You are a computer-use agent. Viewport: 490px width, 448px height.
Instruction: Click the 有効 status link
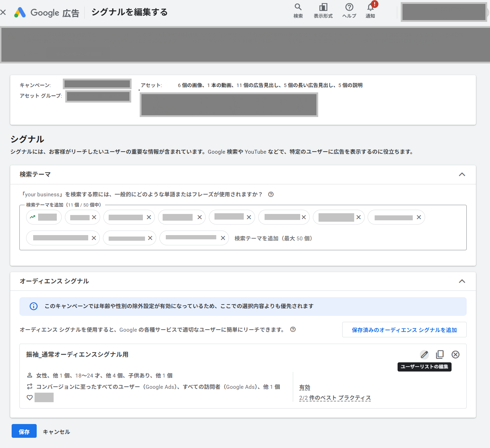coord(304,387)
